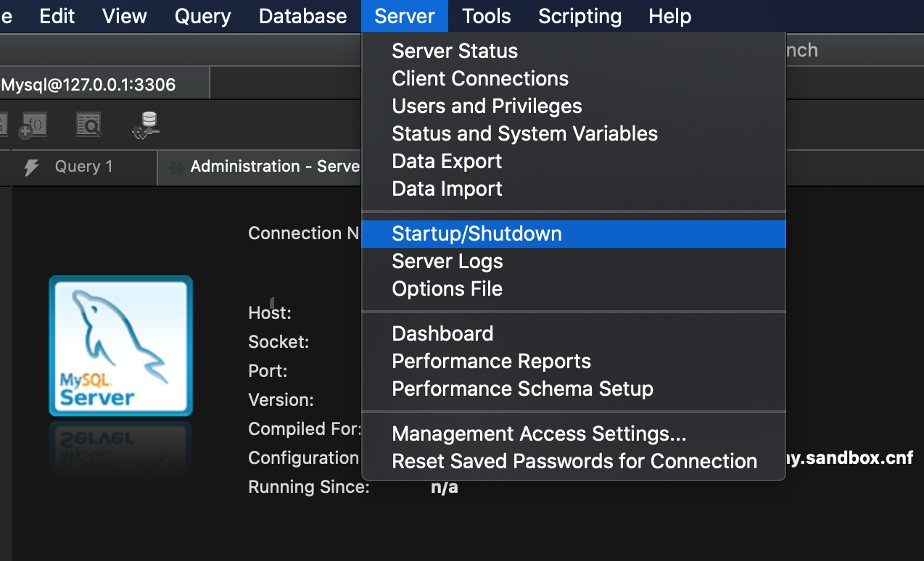Screen dimensions: 924x561
Task: Click the reconnect to DBMS icon
Action: click(147, 125)
